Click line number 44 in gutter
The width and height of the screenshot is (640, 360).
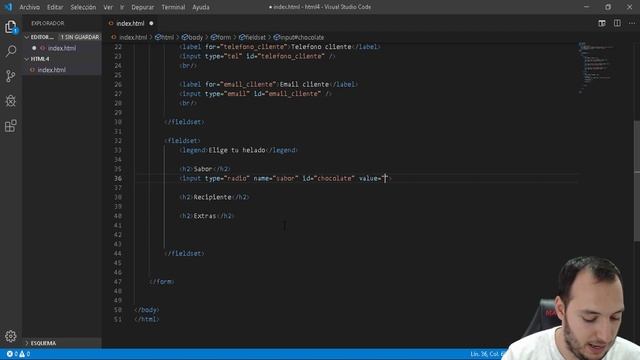click(118, 253)
